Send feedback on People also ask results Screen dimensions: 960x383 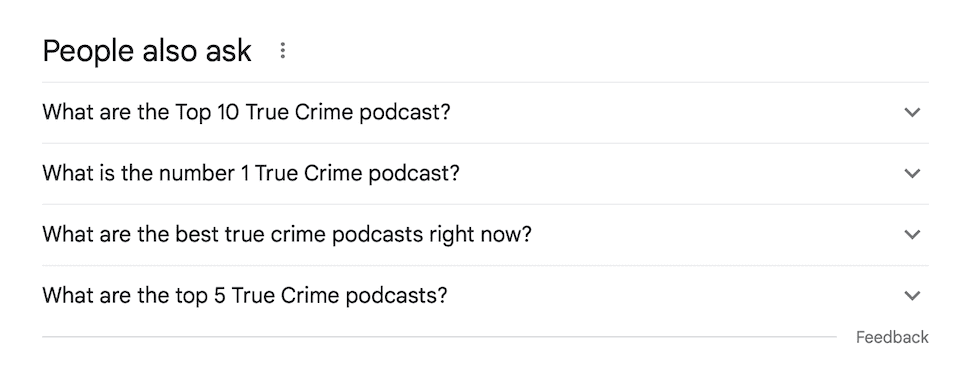click(892, 337)
